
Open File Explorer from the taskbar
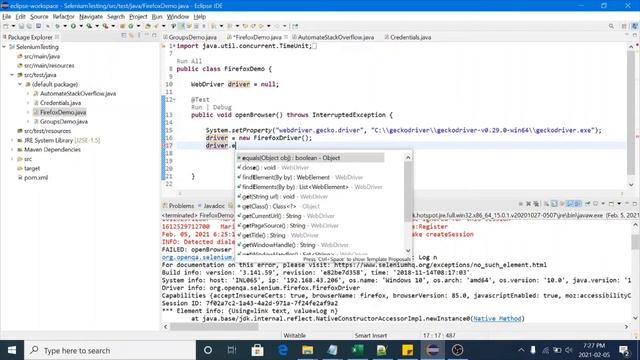coord(307,350)
